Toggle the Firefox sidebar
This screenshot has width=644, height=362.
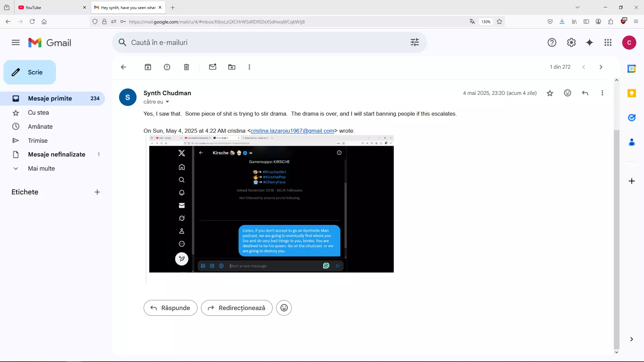coord(586,21)
